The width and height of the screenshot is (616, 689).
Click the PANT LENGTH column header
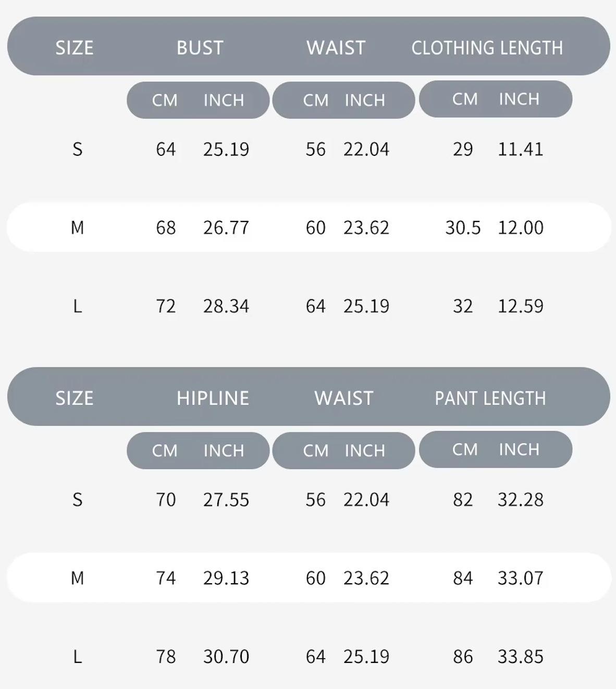pyautogui.click(x=490, y=398)
